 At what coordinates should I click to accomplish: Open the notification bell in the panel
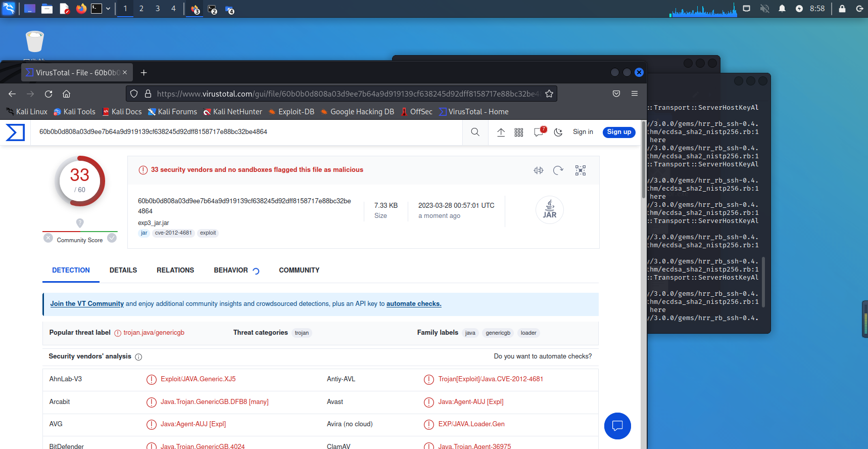point(782,9)
